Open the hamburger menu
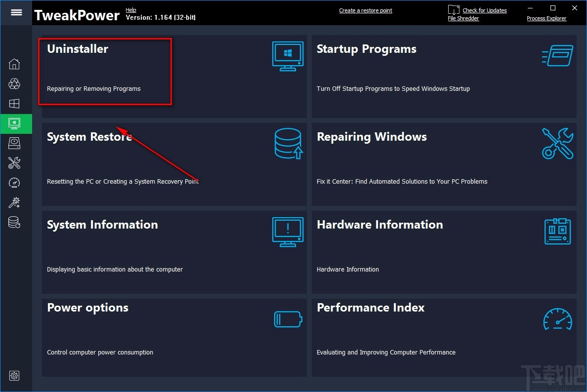The width and height of the screenshot is (587, 392). click(16, 12)
